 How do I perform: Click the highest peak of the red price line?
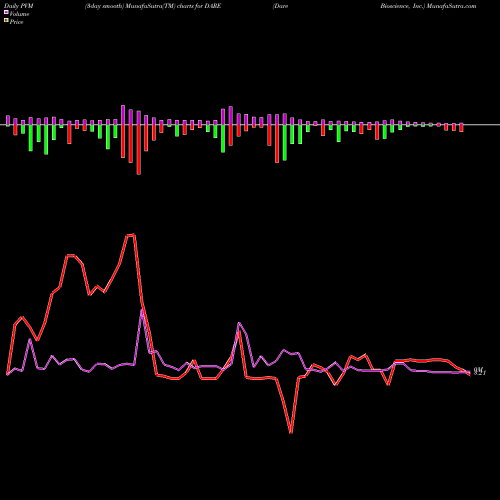[x=131, y=235]
